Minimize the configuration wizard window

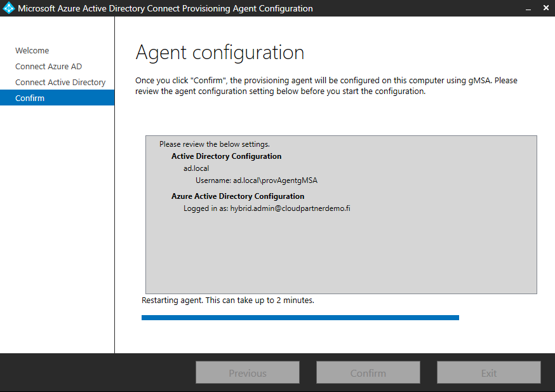[528, 9]
